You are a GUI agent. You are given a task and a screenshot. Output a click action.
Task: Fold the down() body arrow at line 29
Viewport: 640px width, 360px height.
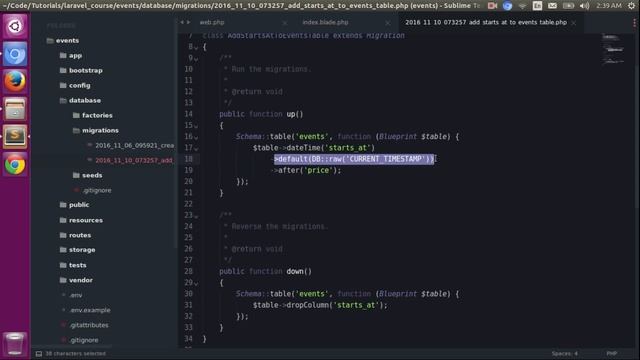click(x=196, y=284)
